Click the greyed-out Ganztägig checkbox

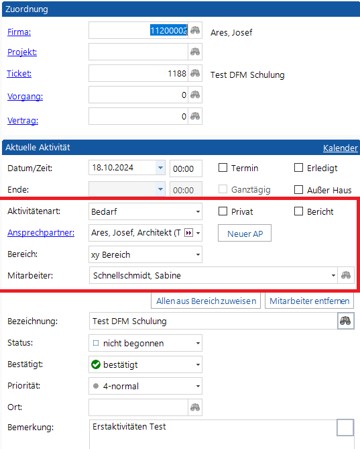(223, 189)
